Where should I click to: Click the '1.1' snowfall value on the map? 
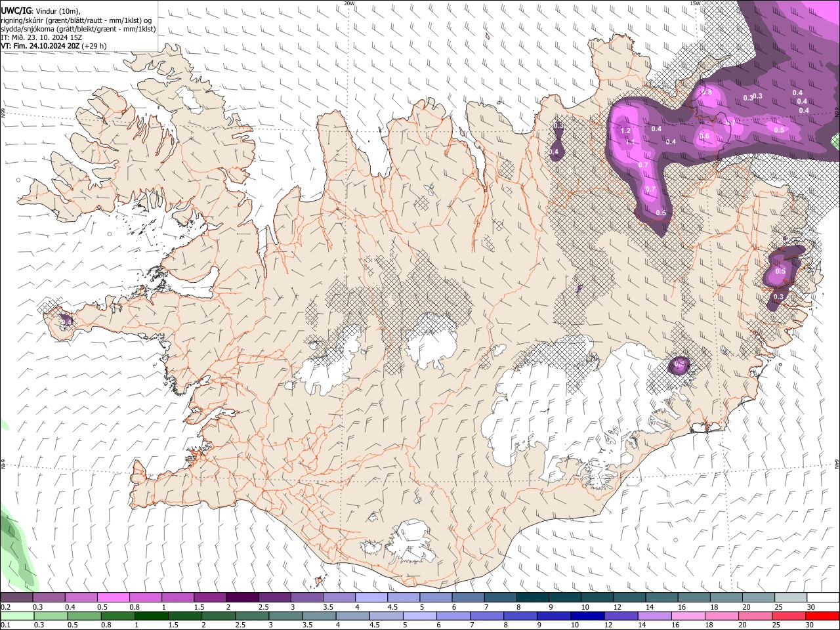point(629,142)
